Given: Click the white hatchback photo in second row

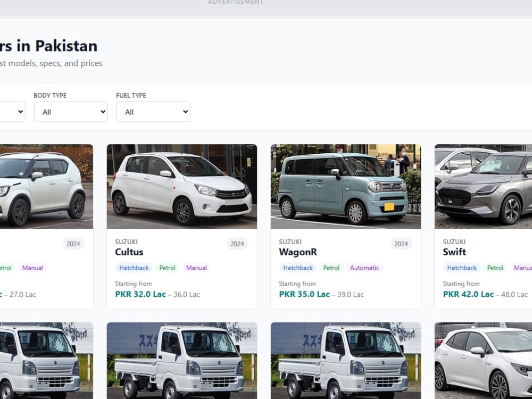Looking at the screenshot, I should pyautogui.click(x=483, y=361).
